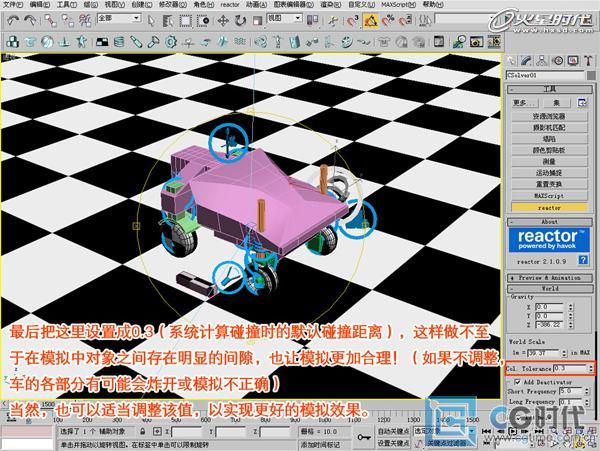Collapse the 工具 rollout header
Image resolution: width=600 pixels, height=451 pixels.
550,89
